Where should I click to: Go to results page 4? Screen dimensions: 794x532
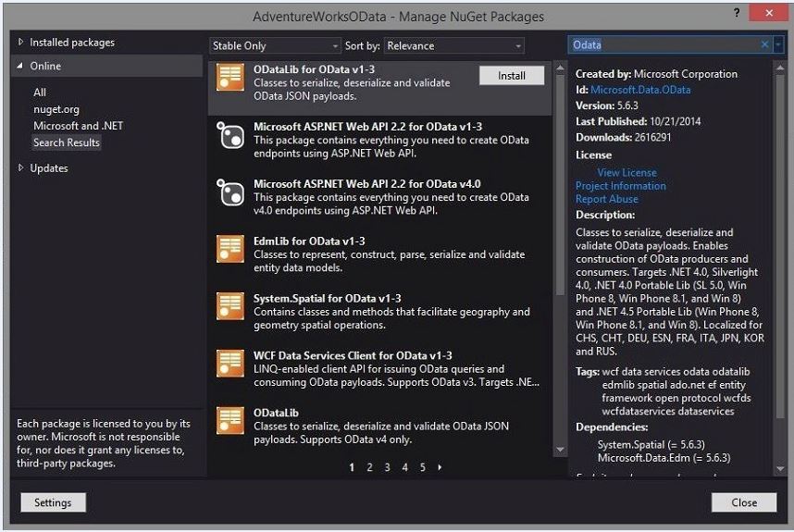[x=405, y=467]
